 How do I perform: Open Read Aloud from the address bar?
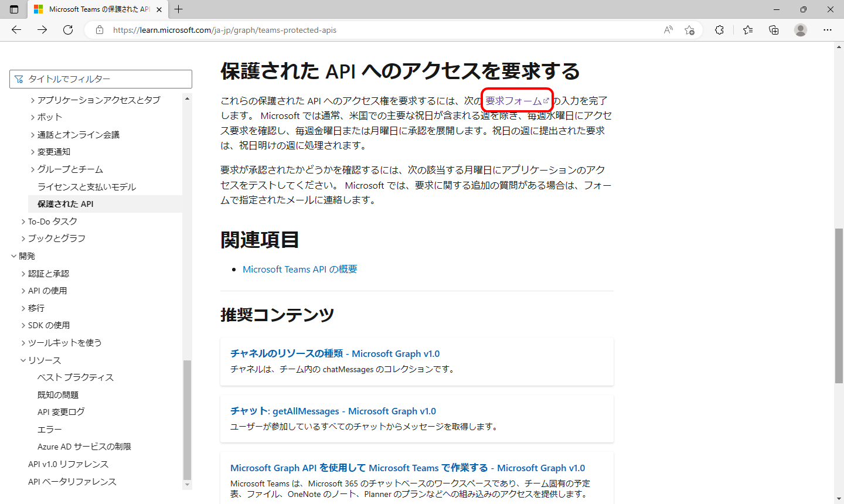668,30
